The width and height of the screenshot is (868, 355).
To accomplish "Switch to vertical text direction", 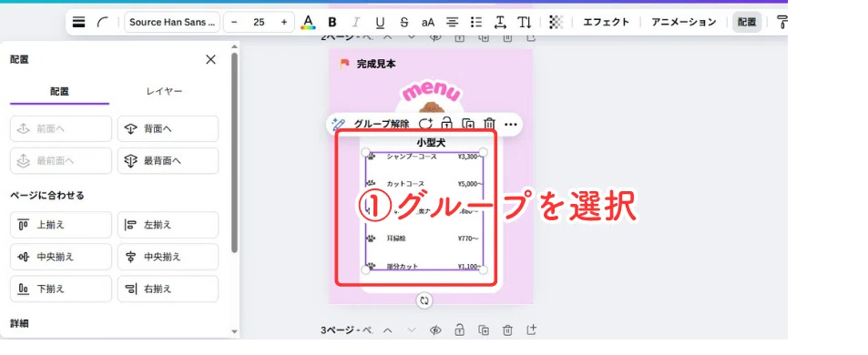I will (x=525, y=22).
